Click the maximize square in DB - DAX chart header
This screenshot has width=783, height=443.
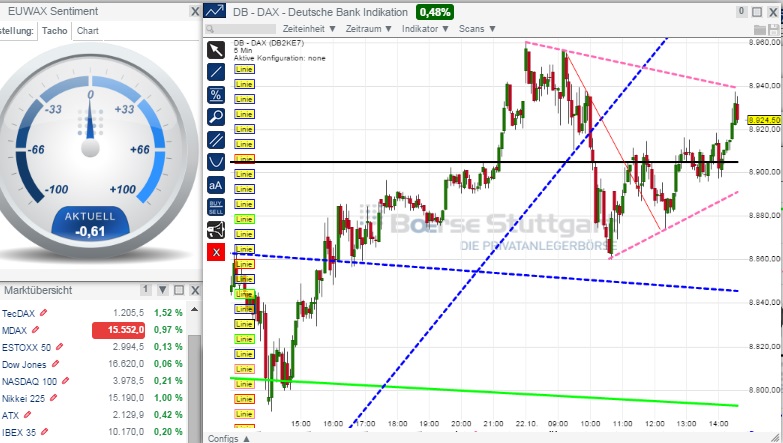757,11
